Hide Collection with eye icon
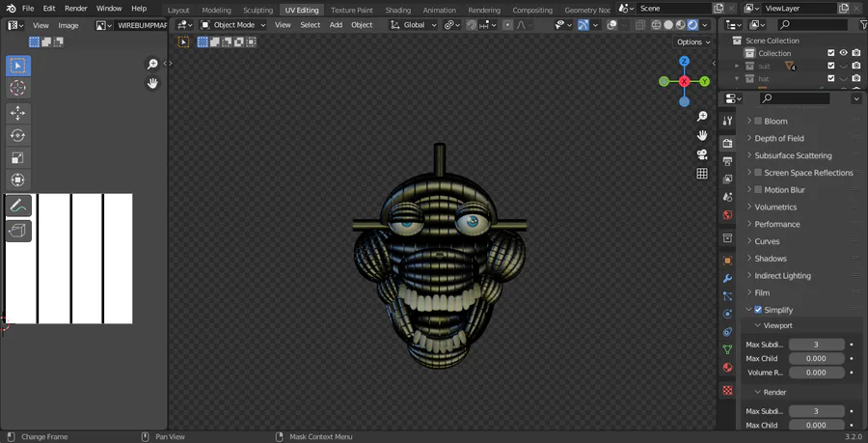 844,53
